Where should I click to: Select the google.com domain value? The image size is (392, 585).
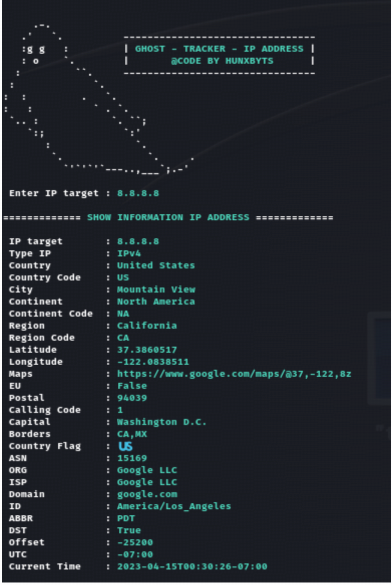[147, 494]
